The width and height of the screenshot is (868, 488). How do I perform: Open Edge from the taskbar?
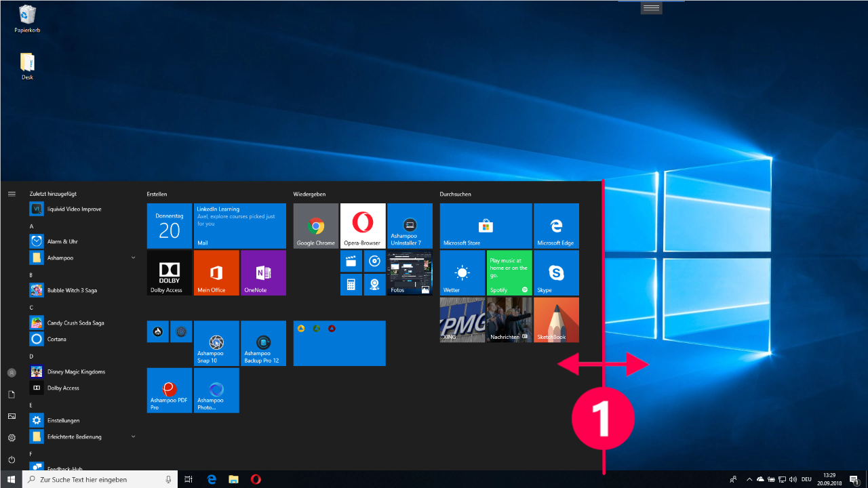coord(212,479)
